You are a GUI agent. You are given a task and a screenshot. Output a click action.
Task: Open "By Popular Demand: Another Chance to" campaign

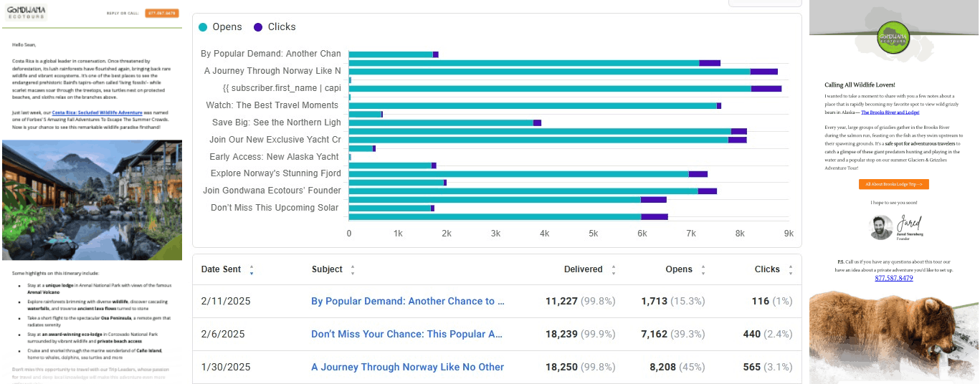coord(407,302)
